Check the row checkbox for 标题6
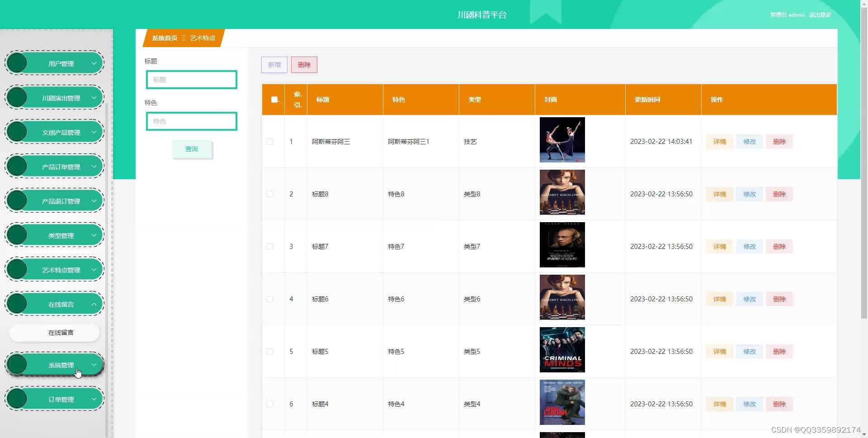Screen dimensions: 868x438 (x=270, y=299)
